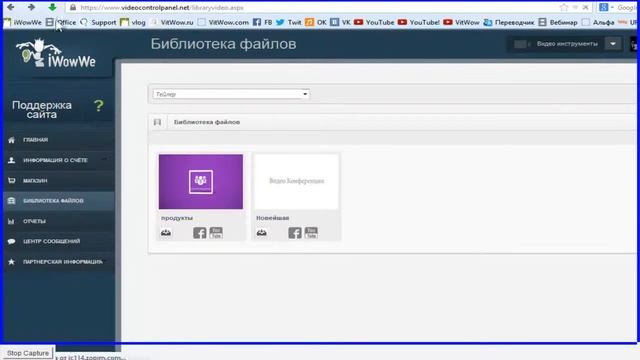Share Новейшая on YouTube

(311, 233)
